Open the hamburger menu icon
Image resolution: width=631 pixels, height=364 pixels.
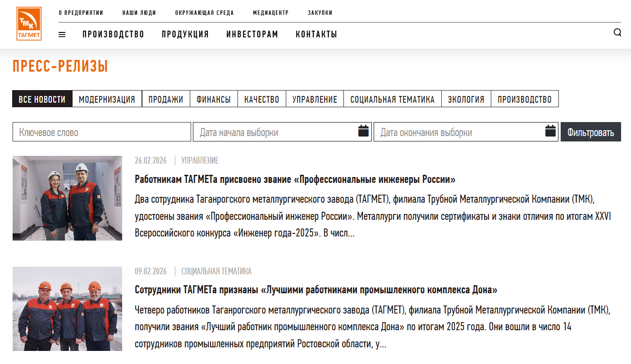[62, 35]
